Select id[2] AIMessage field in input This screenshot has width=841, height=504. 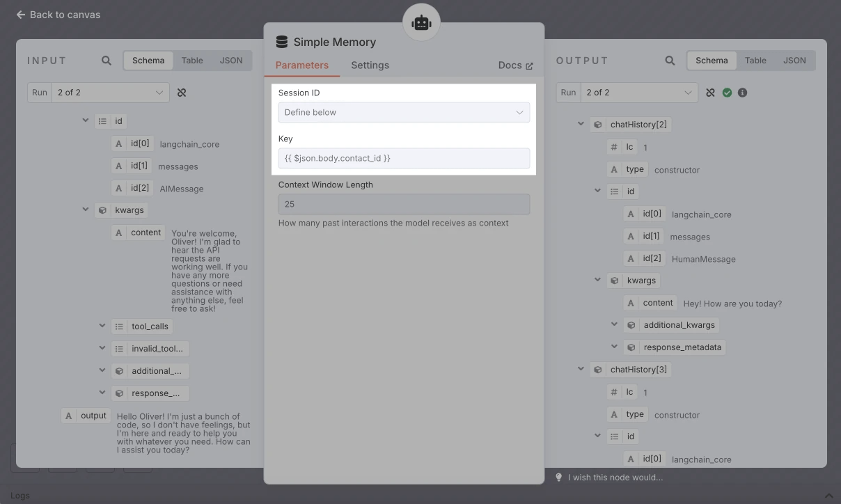[x=132, y=188]
